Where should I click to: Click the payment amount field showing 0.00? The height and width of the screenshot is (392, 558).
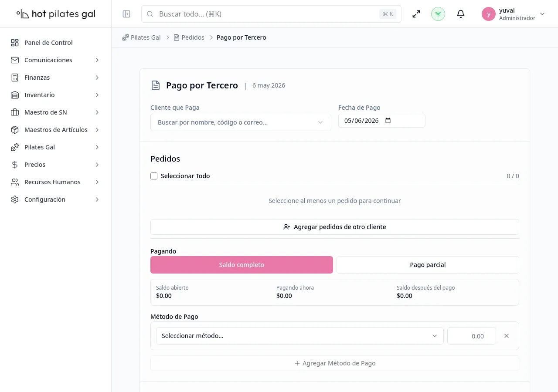pyautogui.click(x=472, y=336)
